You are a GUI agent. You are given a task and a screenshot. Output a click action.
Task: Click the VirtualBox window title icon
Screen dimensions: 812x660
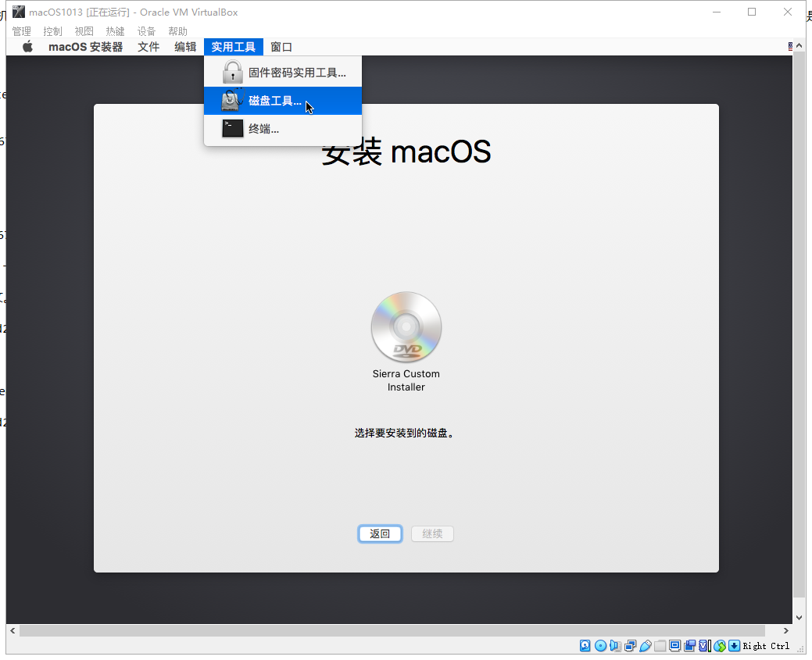click(19, 12)
